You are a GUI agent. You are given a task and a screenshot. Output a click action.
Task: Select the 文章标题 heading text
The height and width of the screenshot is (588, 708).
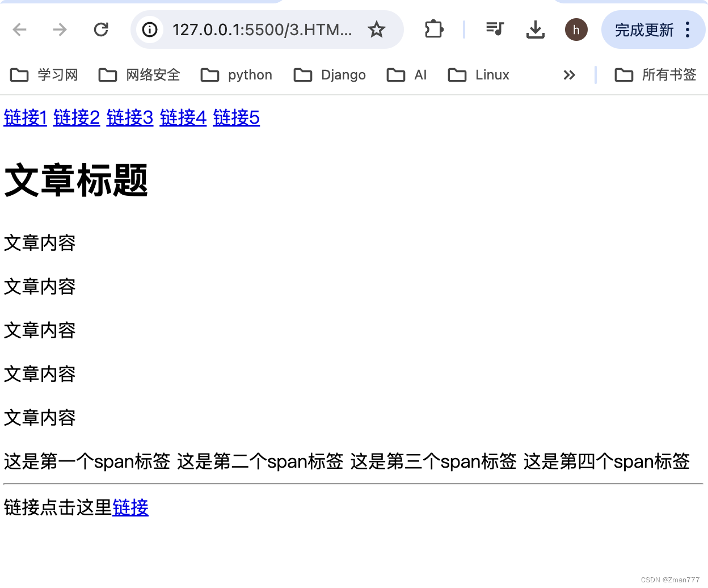tap(75, 180)
